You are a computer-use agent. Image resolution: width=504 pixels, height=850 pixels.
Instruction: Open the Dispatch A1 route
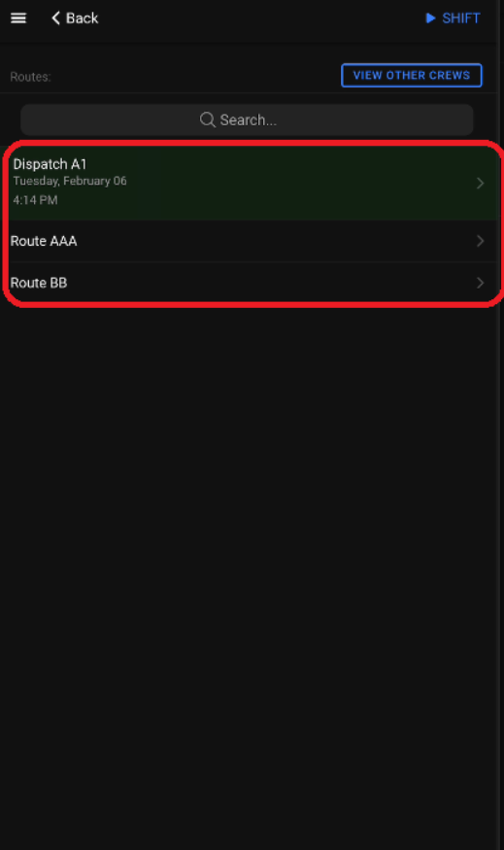tap(252, 183)
